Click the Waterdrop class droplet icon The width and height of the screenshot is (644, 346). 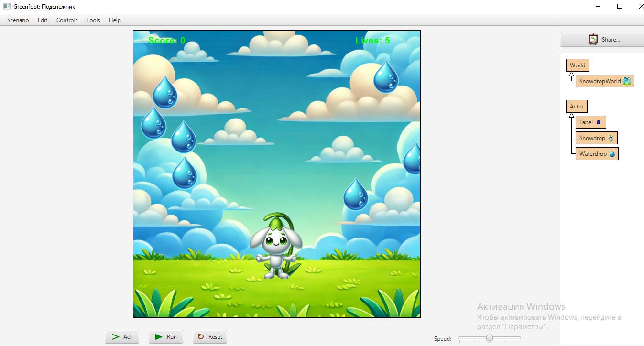612,154
